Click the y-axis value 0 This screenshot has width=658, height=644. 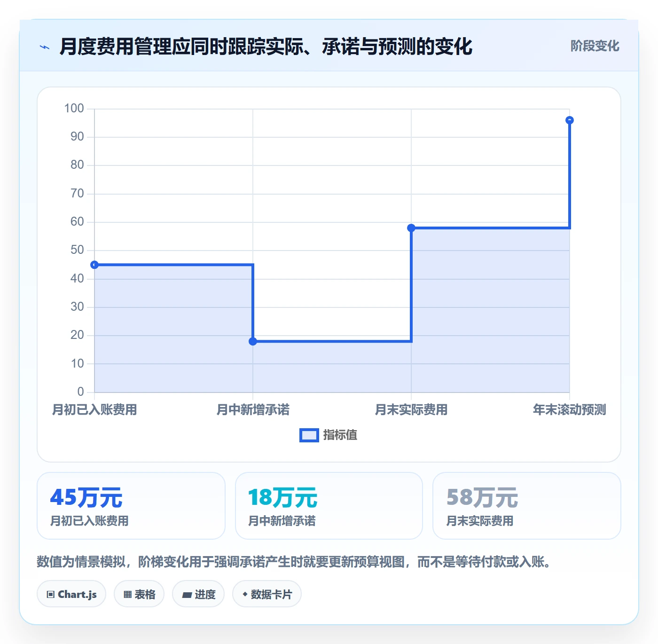point(80,392)
